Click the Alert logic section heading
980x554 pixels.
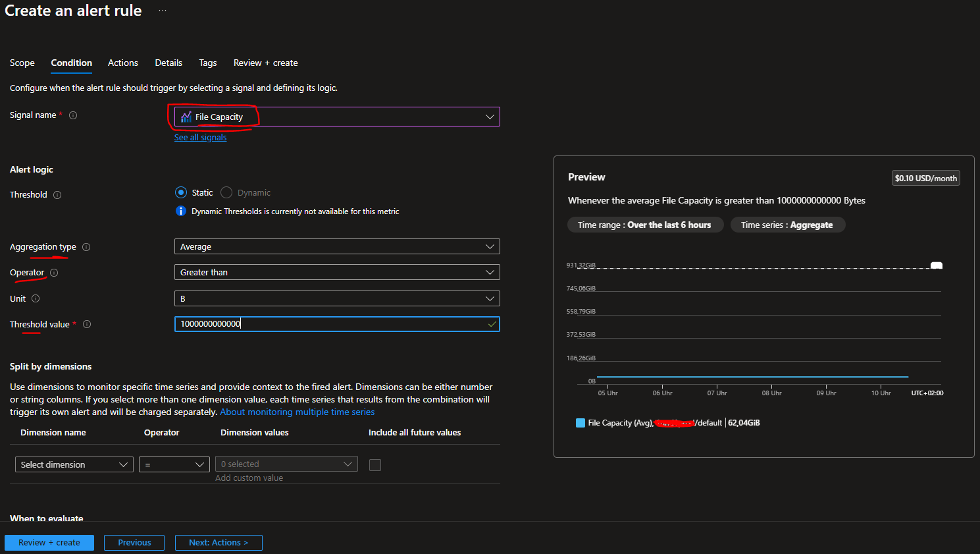32,169
